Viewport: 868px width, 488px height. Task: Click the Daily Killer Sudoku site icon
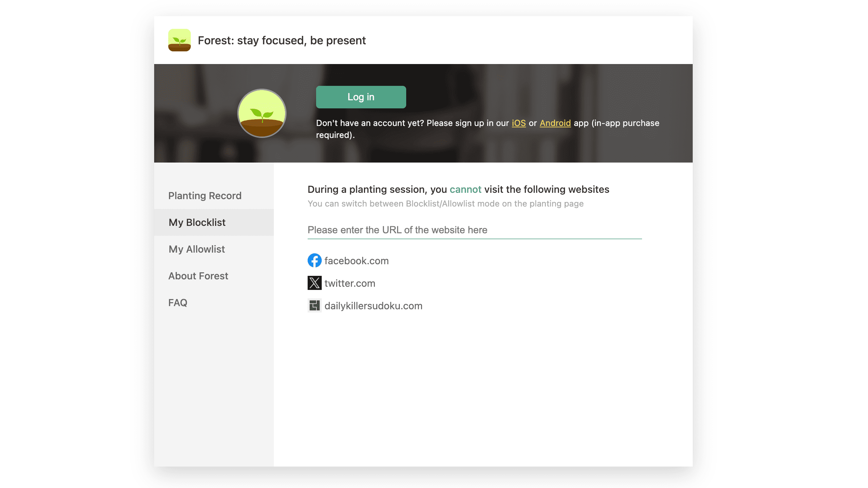[314, 306]
